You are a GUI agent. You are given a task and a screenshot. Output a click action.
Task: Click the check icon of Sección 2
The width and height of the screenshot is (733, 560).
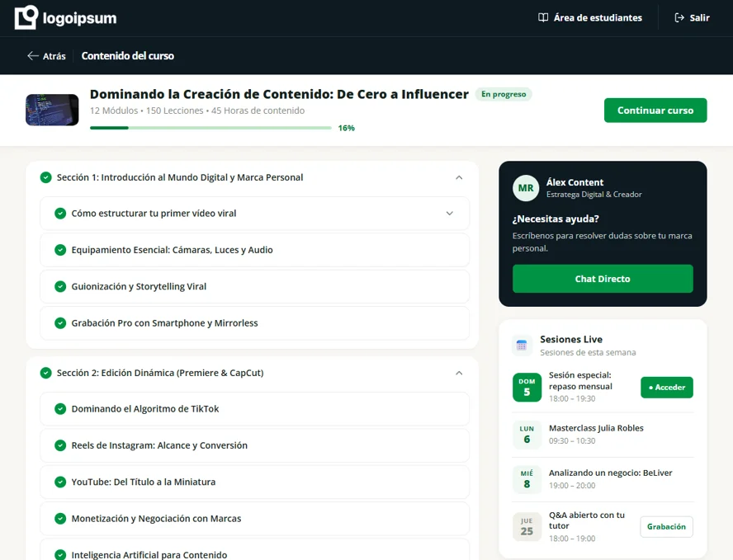(46, 373)
